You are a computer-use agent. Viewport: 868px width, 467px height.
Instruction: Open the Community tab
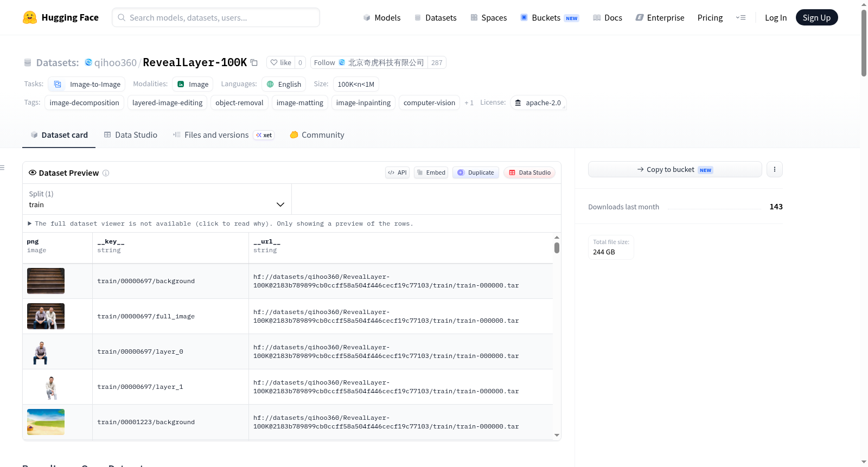click(317, 135)
